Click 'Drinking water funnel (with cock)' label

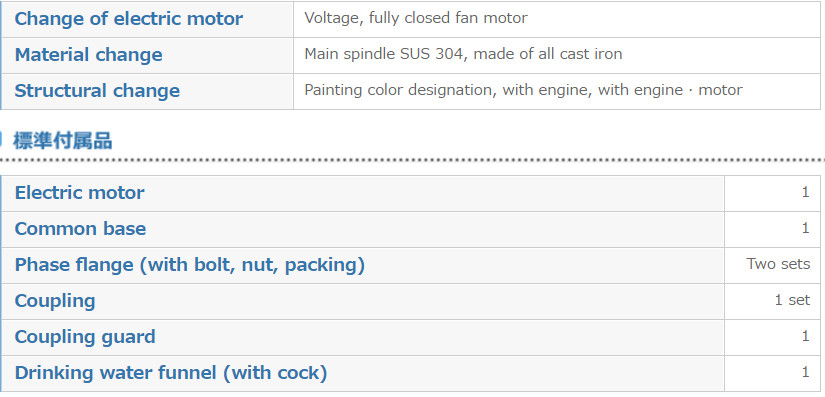[x=171, y=373]
